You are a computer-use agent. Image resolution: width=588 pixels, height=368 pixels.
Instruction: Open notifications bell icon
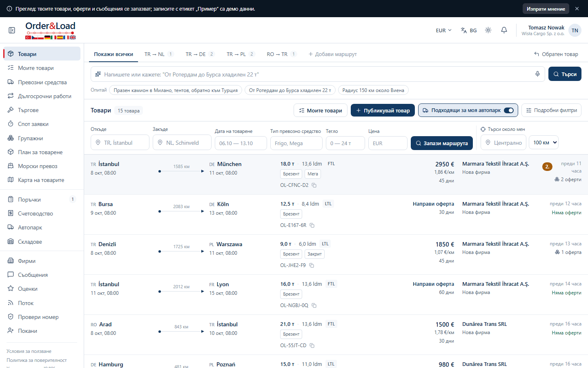pos(504,30)
